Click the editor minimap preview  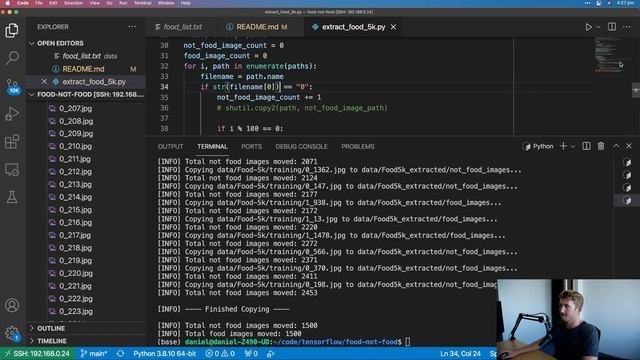608,54
